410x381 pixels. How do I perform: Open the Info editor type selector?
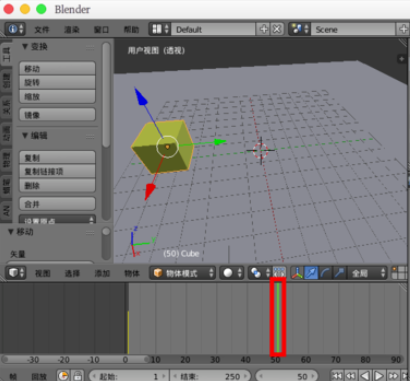(15, 29)
